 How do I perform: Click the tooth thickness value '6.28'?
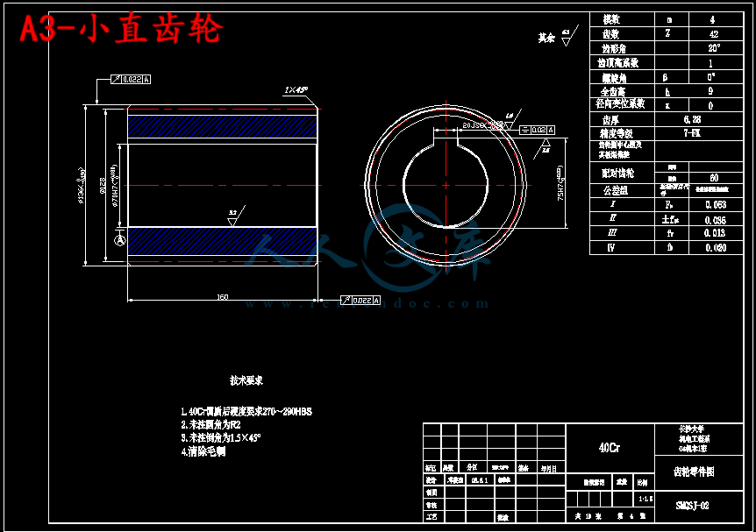pyautogui.click(x=692, y=119)
